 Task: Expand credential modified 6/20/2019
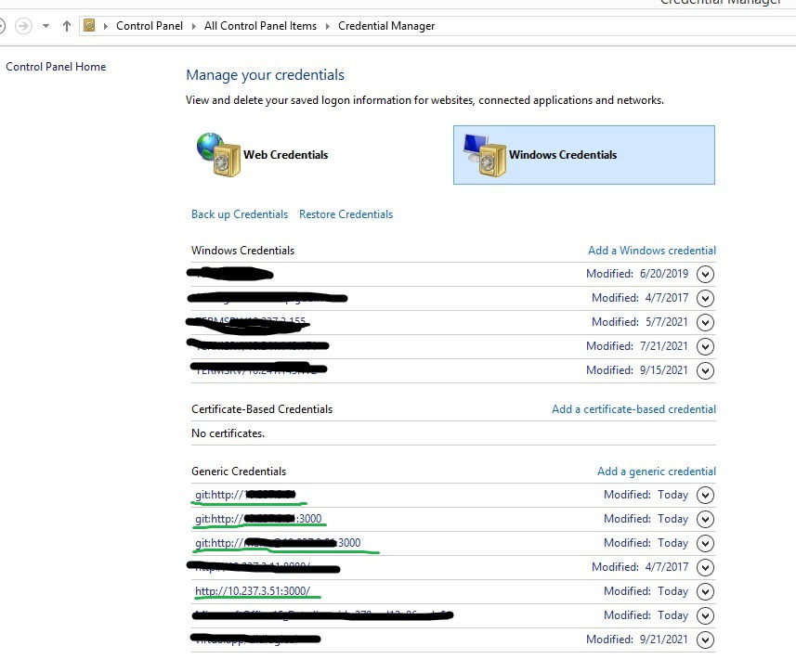click(705, 274)
